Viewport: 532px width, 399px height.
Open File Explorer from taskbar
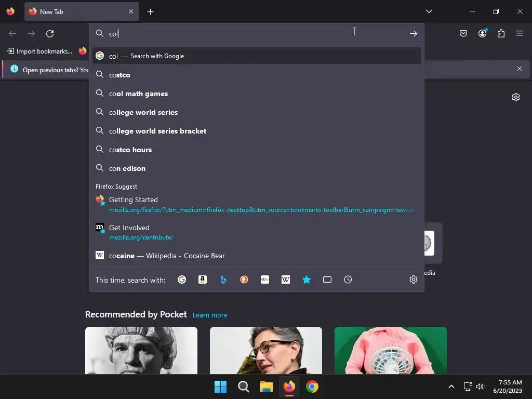pos(267,387)
